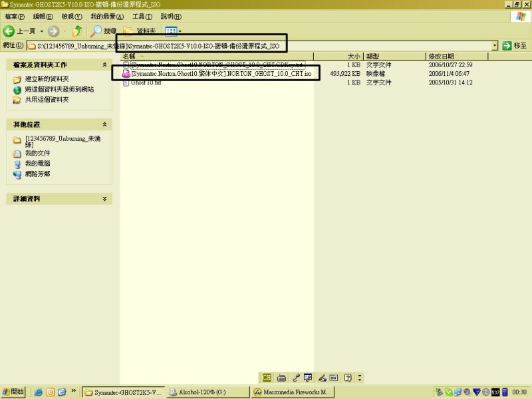Collapse the 檔案及資料夾工作 panel

coord(104,65)
